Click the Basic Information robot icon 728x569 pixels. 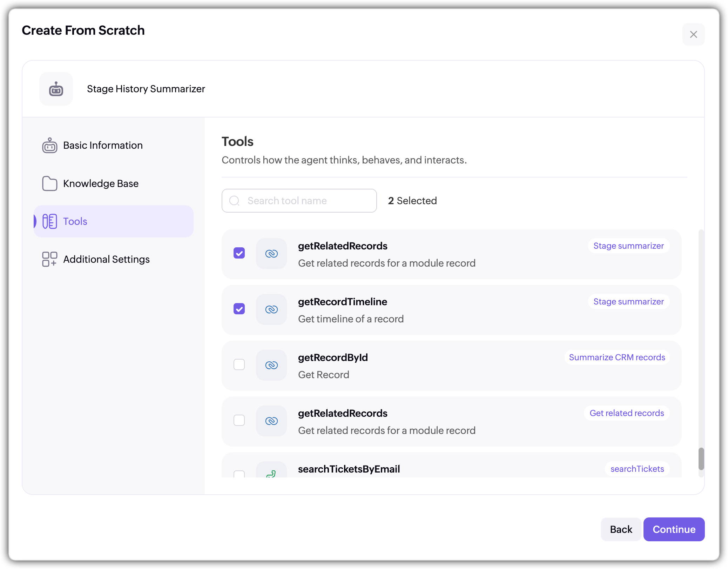coord(49,145)
